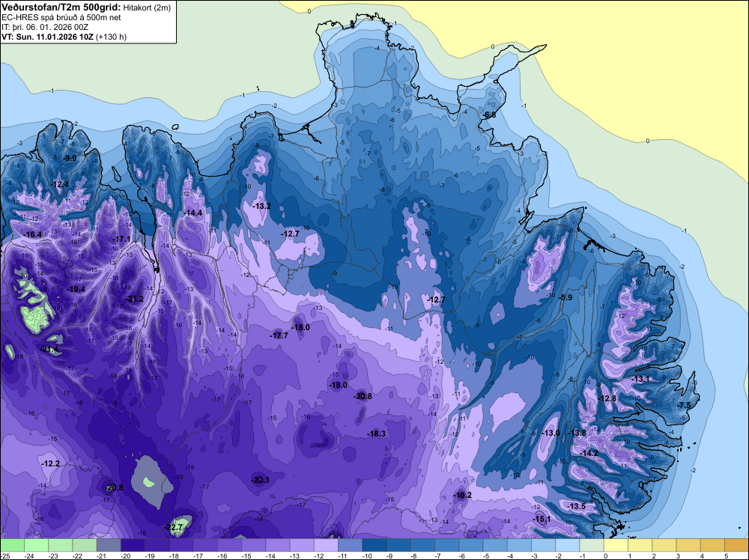Click the -13.8 temperature value

pos(577,433)
